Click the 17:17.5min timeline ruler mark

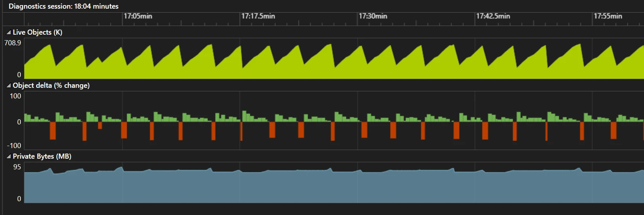pos(258,16)
